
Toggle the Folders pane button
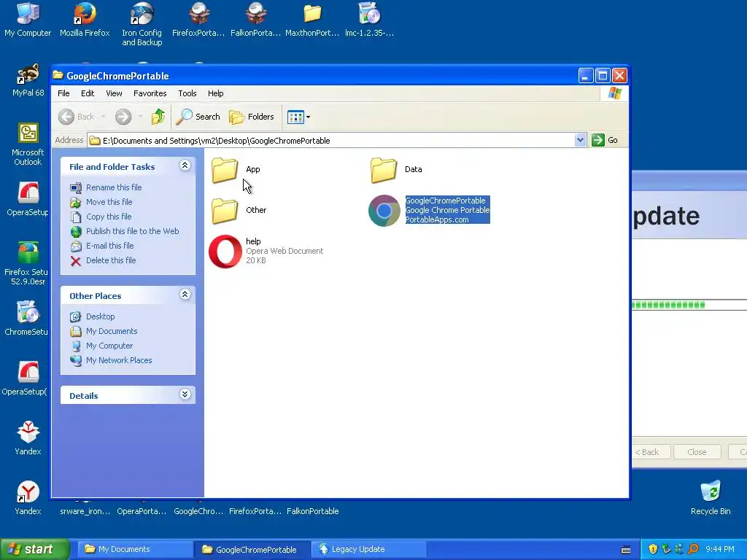tap(252, 117)
